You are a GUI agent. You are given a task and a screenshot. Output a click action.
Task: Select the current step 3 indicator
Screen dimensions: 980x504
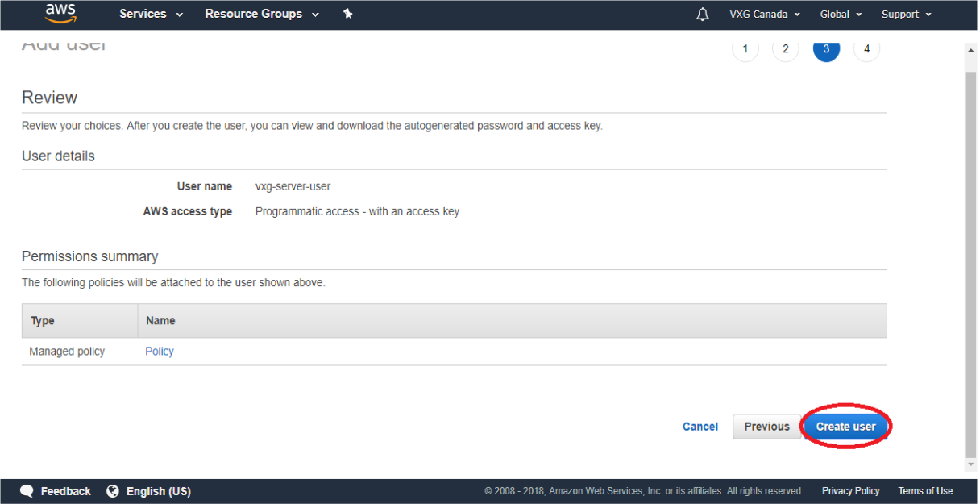[826, 49]
